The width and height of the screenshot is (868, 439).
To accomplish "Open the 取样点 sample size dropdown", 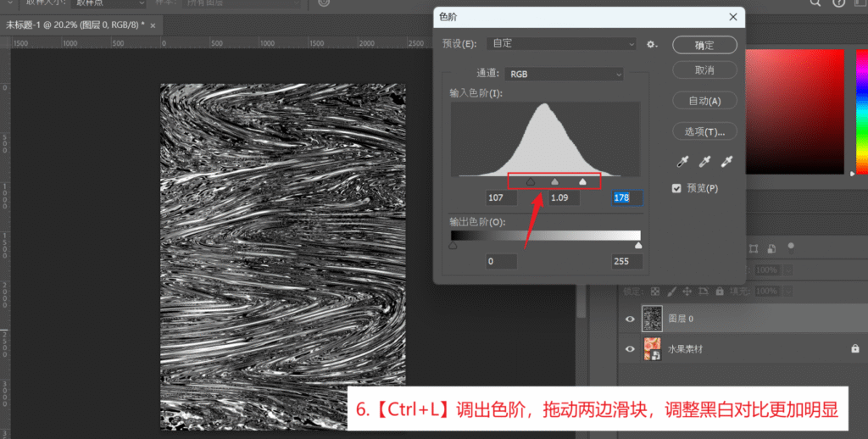I will click(108, 3).
